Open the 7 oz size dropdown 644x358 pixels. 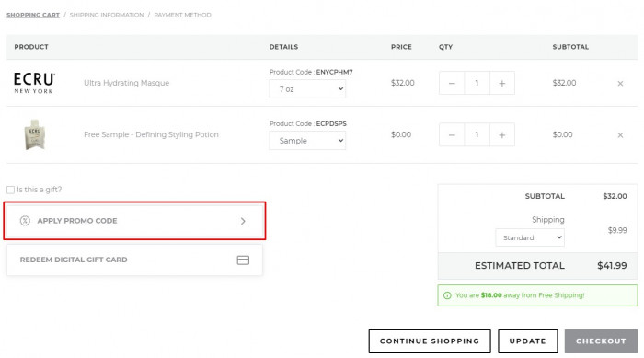tap(307, 88)
